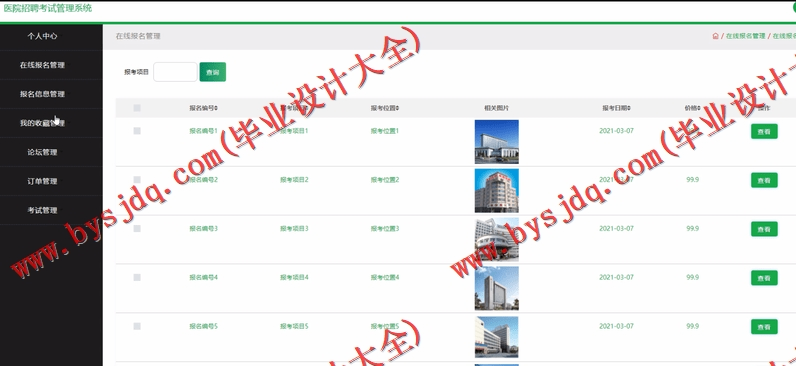Click 查看 button for 报名编号2 row
This screenshot has width=796, height=366.
764,180
